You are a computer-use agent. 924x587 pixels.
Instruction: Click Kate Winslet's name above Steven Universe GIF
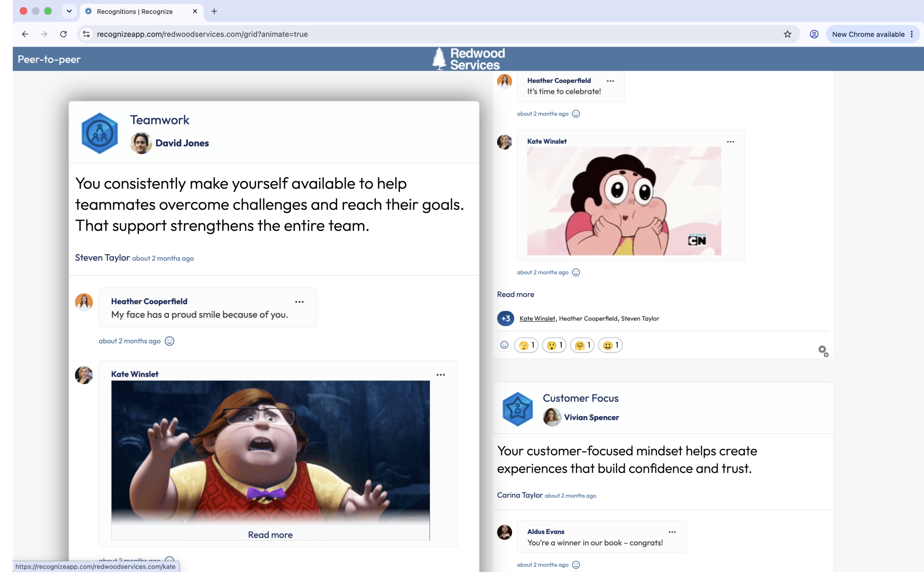point(547,141)
